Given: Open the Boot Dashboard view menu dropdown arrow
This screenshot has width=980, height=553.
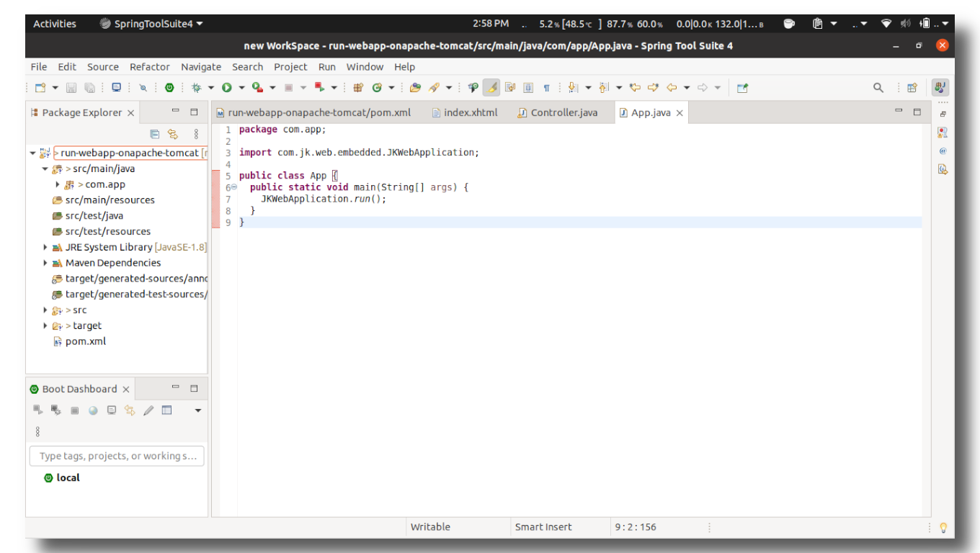Looking at the screenshot, I should 198,410.
